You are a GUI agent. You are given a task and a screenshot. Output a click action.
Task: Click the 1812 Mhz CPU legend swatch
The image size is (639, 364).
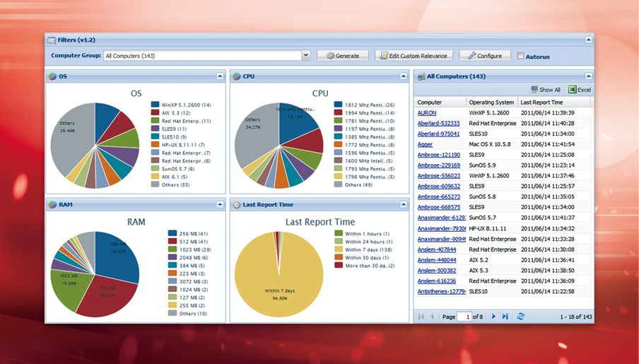click(339, 105)
